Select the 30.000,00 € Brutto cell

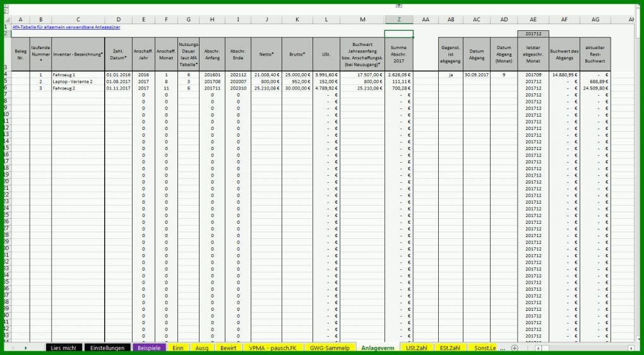[x=297, y=88]
